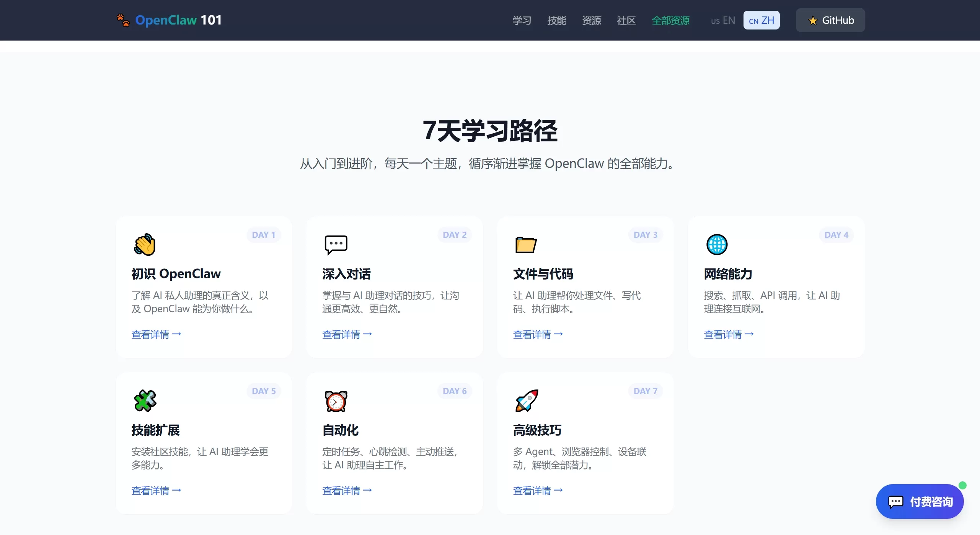The width and height of the screenshot is (980, 535).
Task: Open the 全部资源 link
Action: tap(670, 20)
